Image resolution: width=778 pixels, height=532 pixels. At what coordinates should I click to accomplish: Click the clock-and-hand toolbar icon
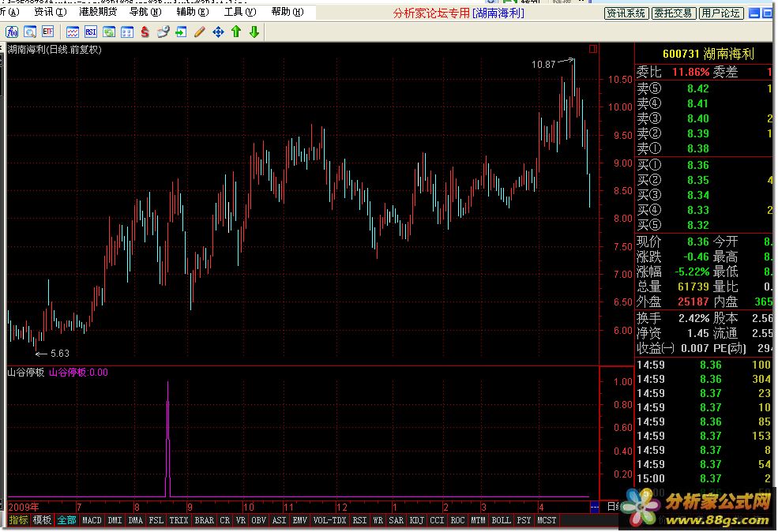tap(163, 32)
